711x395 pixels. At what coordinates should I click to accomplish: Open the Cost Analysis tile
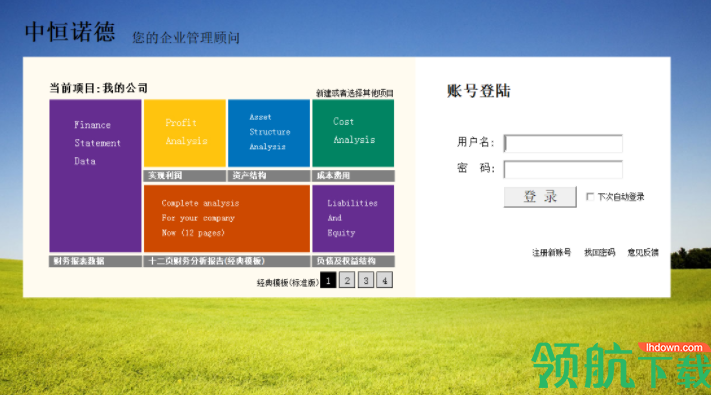click(x=353, y=133)
